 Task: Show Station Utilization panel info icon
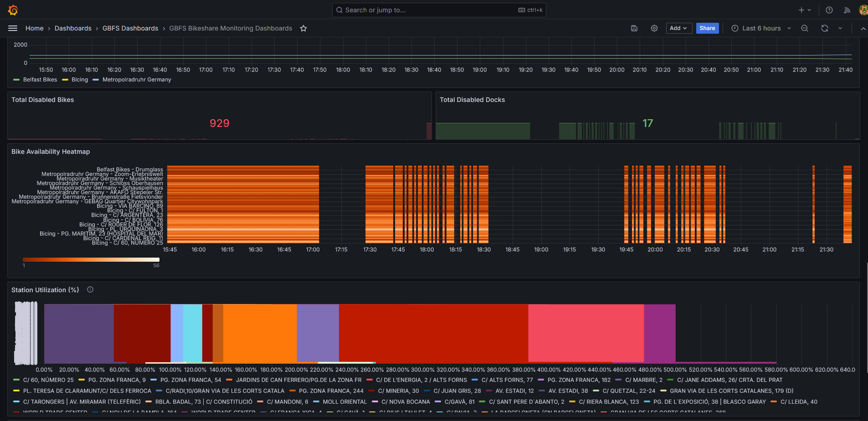tap(90, 289)
